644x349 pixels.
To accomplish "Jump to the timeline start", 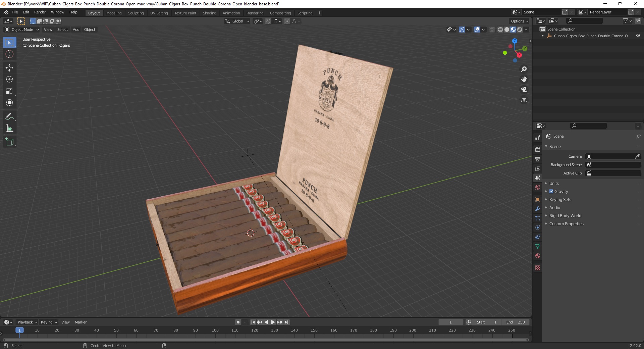I will pyautogui.click(x=253, y=322).
